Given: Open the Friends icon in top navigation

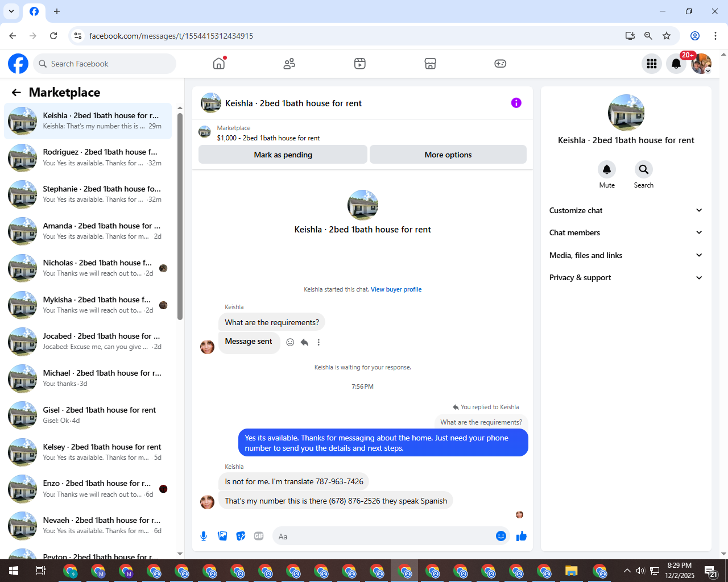Looking at the screenshot, I should (x=289, y=64).
